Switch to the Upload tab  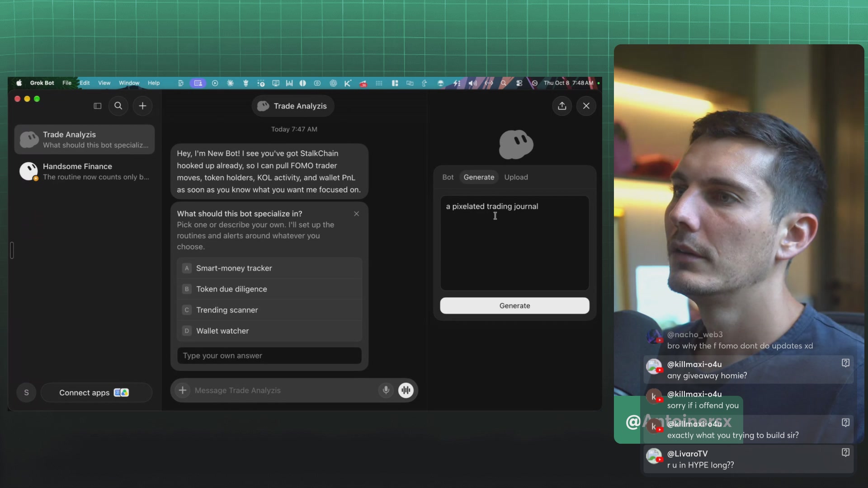click(516, 177)
